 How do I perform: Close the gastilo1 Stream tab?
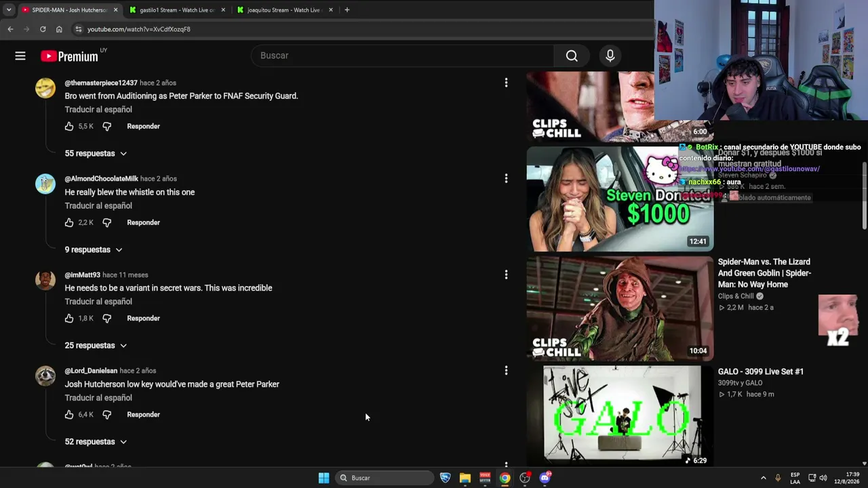[223, 10]
